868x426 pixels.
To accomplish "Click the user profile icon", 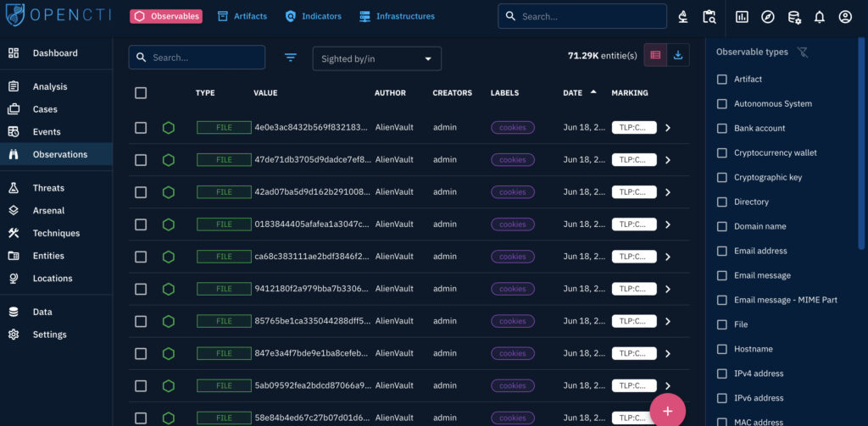I will [x=845, y=17].
